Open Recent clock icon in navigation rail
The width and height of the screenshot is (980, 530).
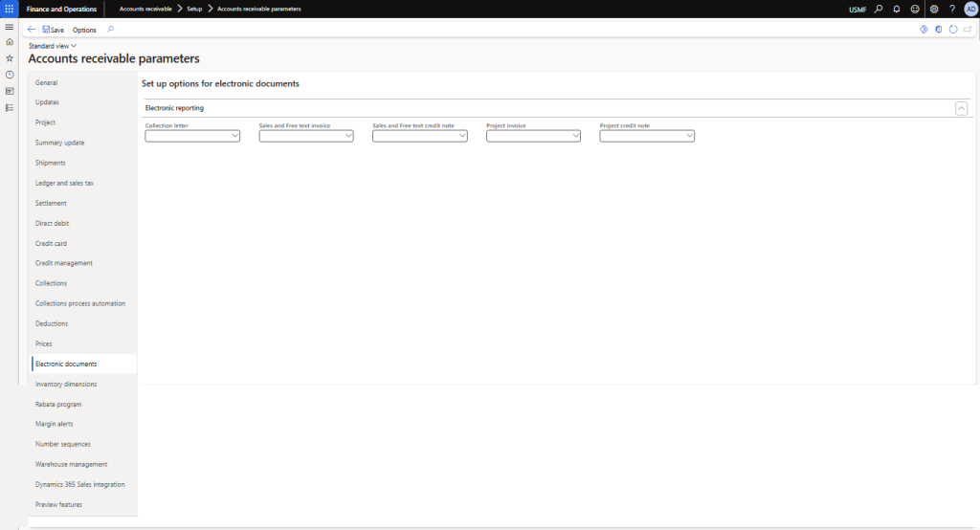(10, 75)
